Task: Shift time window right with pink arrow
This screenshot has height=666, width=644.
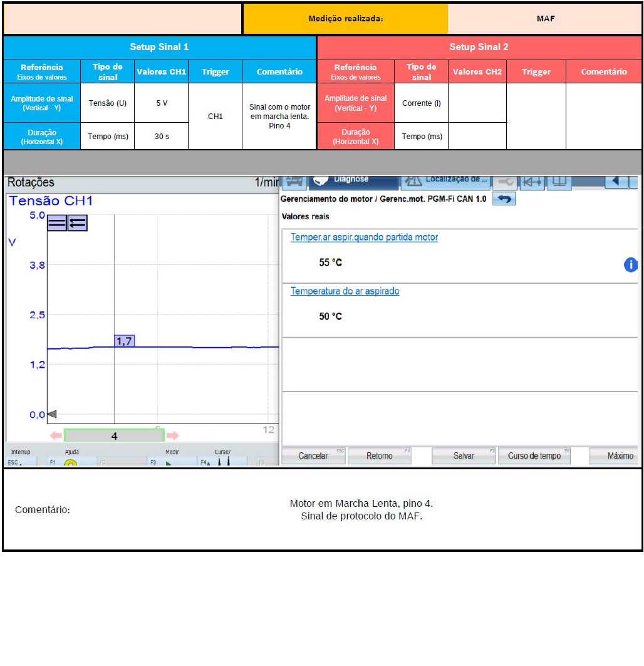Action: point(173,435)
